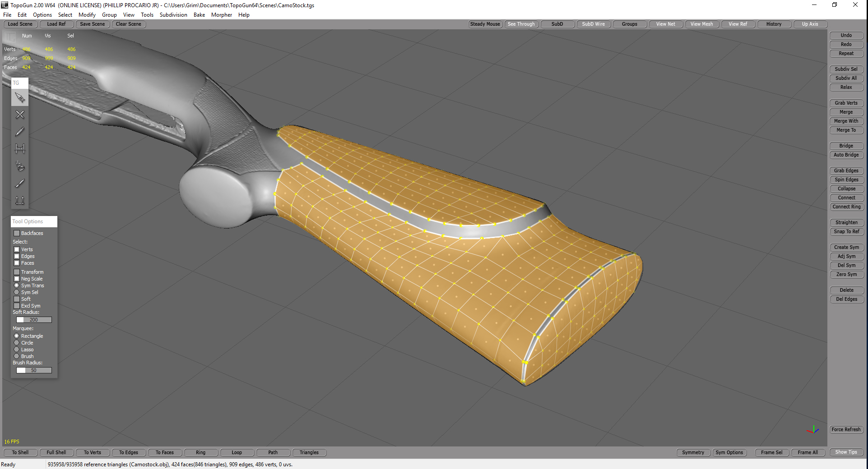868x469 pixels.
Task: Enable the Backfaces checkbox
Action: coord(17,233)
